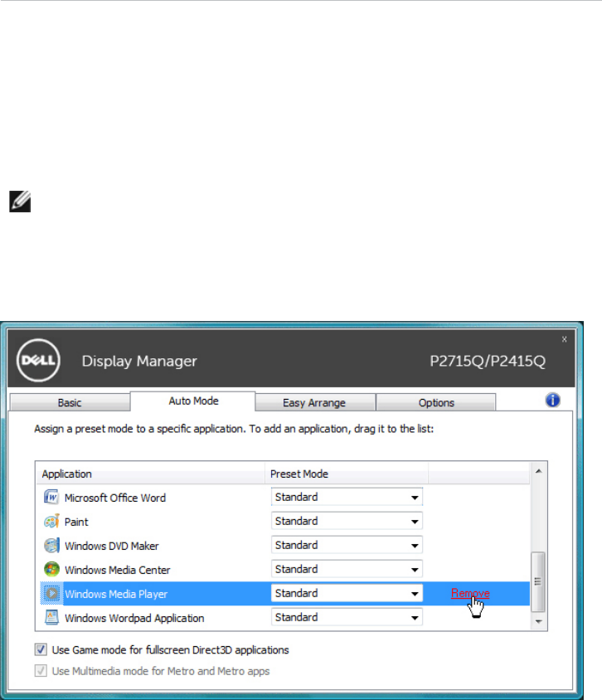Close the Display Manager window
This screenshot has height=700, width=602.
pyautogui.click(x=564, y=339)
